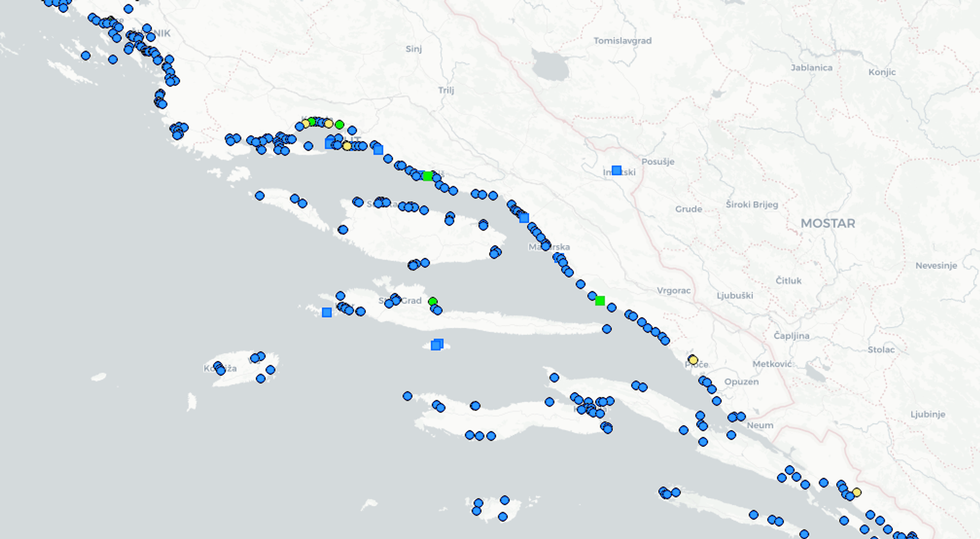Click the Konjic label
This screenshot has width=980, height=539.
[x=882, y=72]
